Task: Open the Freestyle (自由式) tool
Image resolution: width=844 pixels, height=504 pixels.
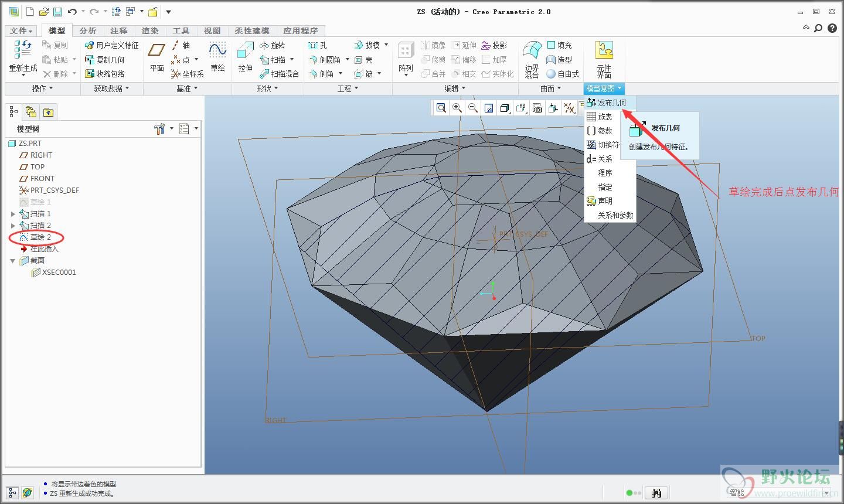Action: (x=563, y=74)
